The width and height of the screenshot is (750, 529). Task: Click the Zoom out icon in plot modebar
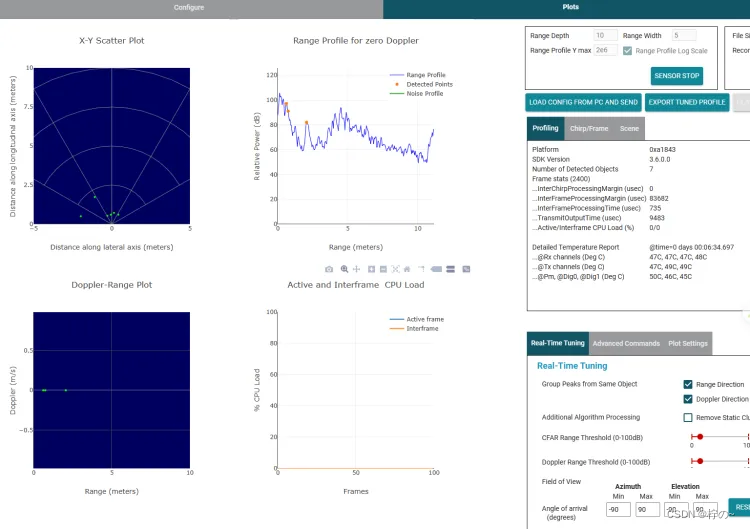coord(383,269)
